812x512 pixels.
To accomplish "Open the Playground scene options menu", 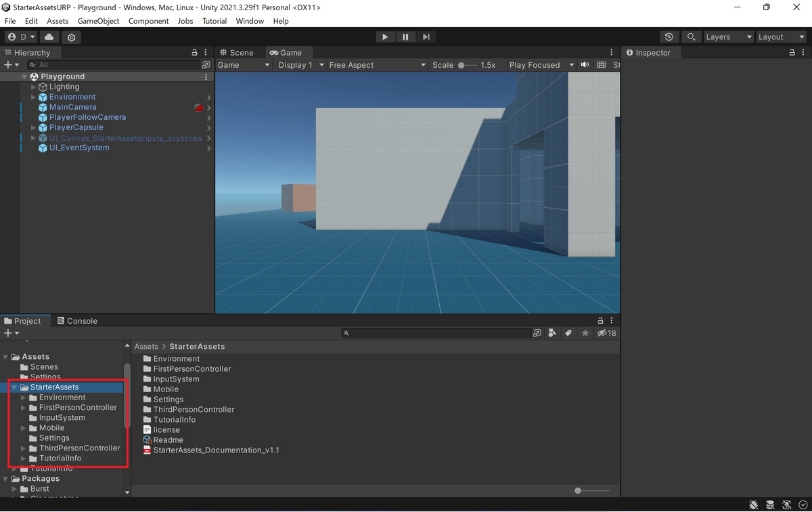I will (x=206, y=77).
